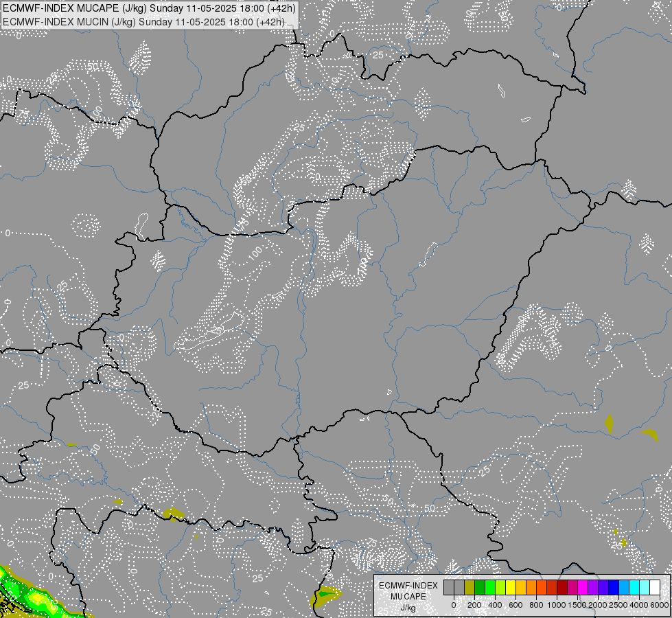Click the J/kg unit label in legend

click(408, 608)
